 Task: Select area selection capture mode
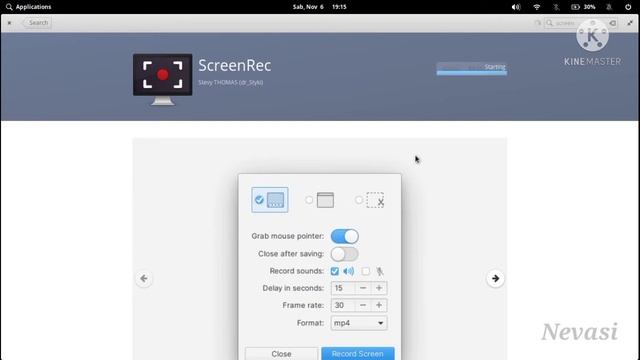tap(369, 200)
